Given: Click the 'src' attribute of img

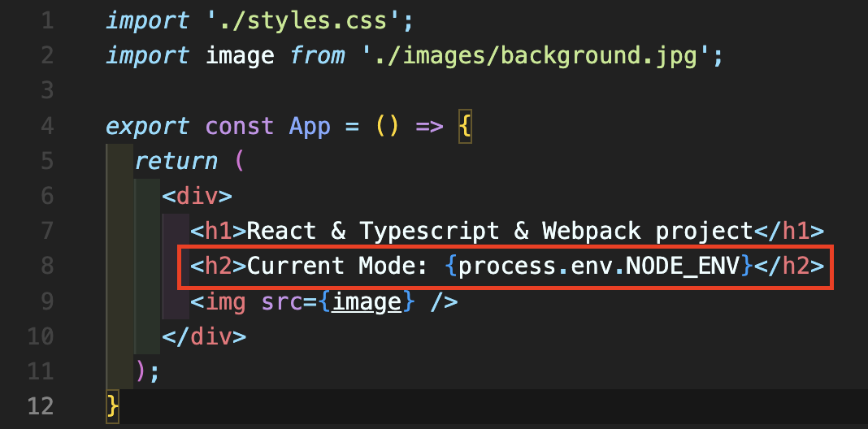Looking at the screenshot, I should [282, 302].
